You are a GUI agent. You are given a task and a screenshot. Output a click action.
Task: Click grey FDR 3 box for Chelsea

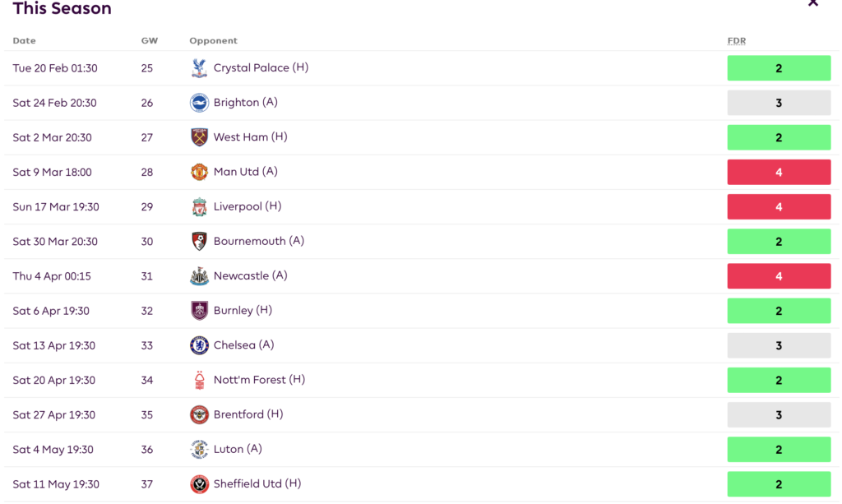tap(779, 346)
